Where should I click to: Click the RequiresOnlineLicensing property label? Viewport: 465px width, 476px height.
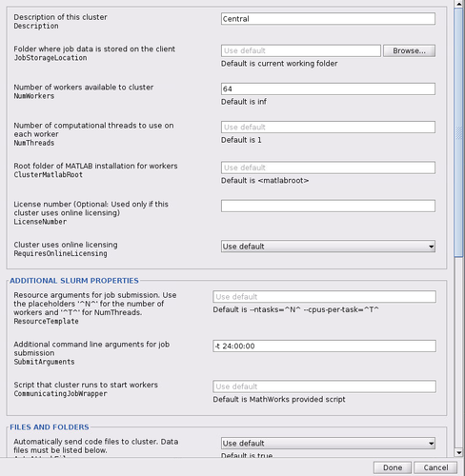[x=60, y=253]
